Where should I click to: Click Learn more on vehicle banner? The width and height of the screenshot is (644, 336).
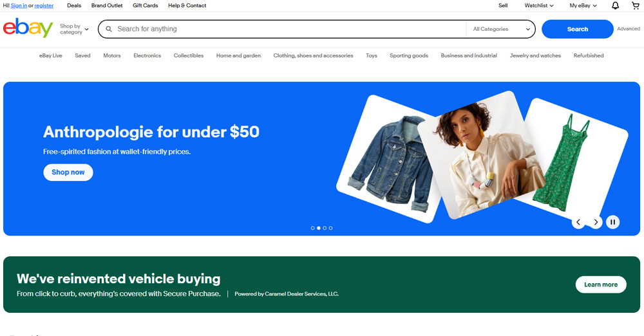pyautogui.click(x=601, y=285)
